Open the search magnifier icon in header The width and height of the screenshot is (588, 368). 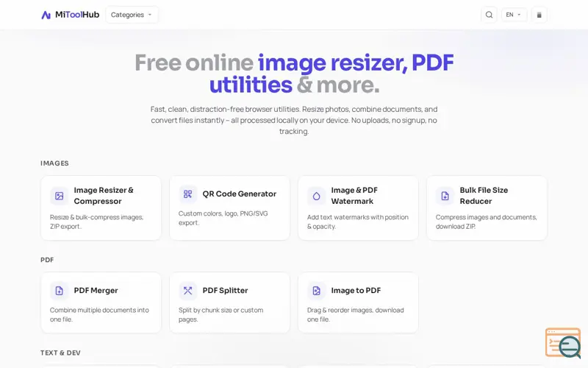[489, 15]
